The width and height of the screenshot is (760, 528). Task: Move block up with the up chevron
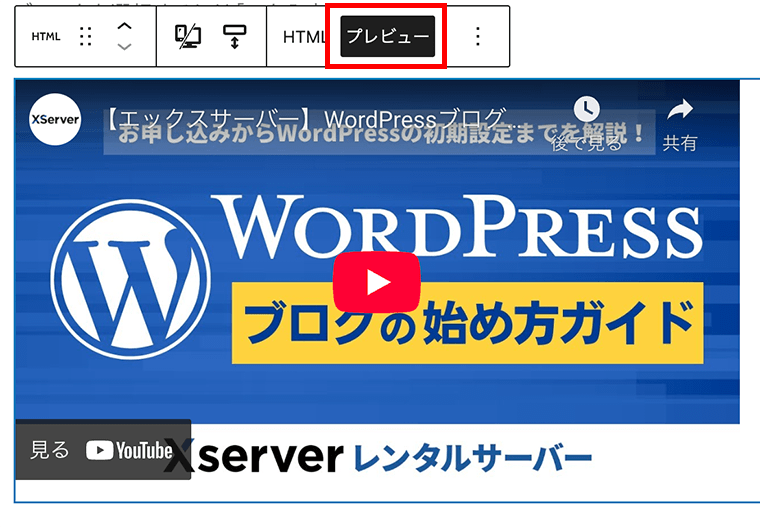125,26
